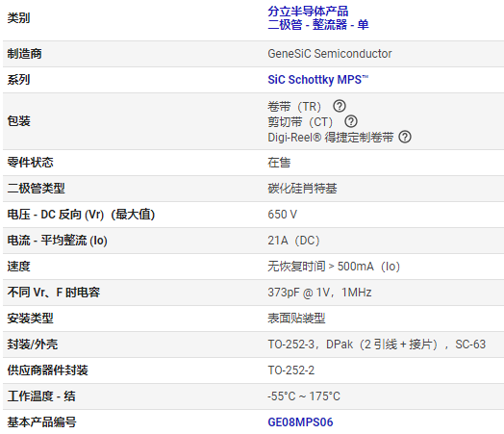
Task: Click the 373pF @ 1V, 1MHz capacitance value
Action: [x=320, y=293]
